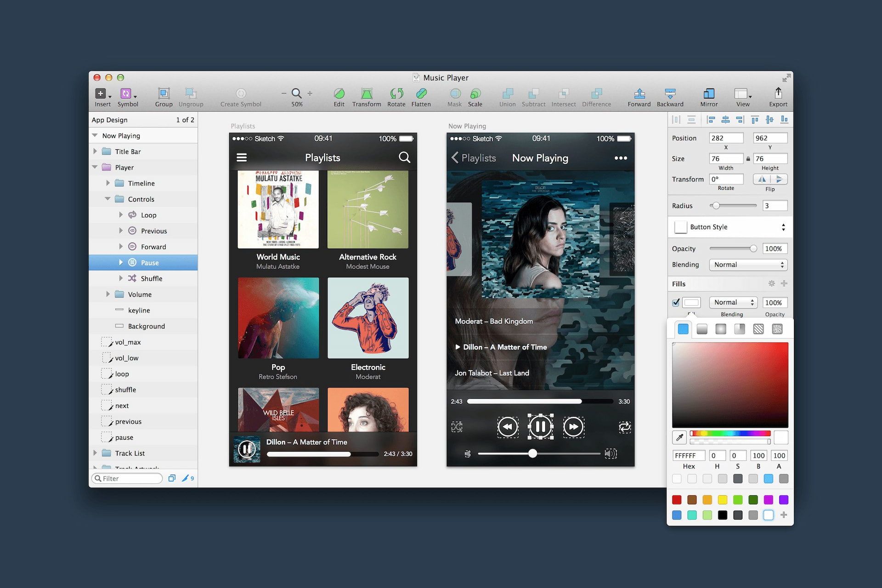Select radial gradient fill type
Screen dimensions: 882x588
coord(721,329)
